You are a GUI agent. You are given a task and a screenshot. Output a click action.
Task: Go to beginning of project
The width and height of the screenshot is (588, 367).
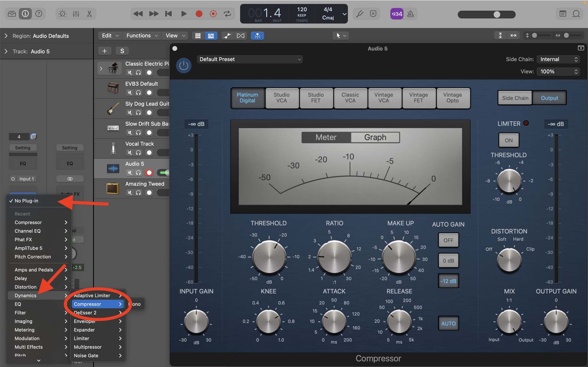169,14
